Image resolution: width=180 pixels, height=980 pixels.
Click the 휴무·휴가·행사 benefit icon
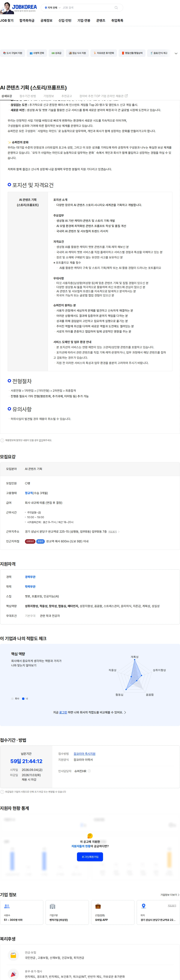click(13, 974)
